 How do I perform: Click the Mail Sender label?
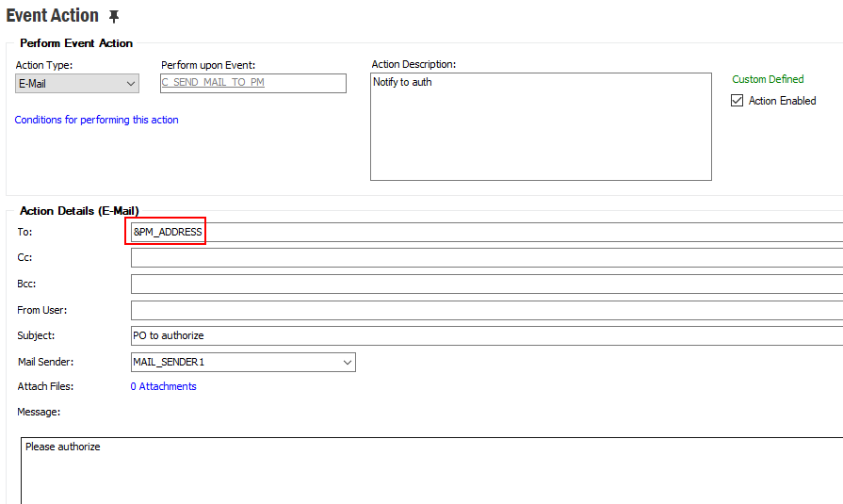click(46, 362)
